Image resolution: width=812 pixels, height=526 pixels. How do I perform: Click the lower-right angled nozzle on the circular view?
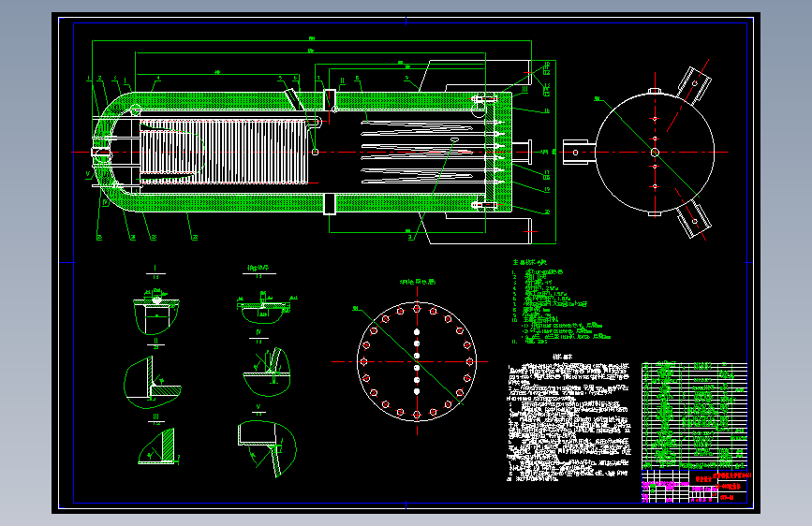694,221
